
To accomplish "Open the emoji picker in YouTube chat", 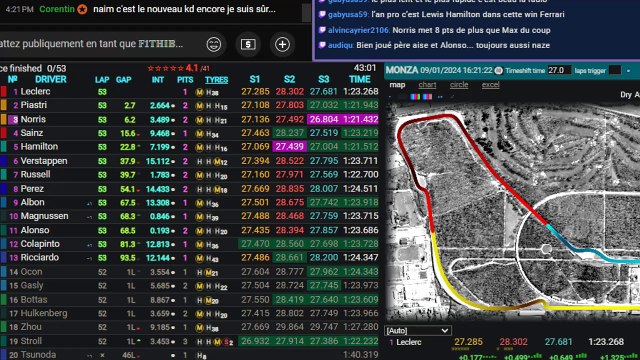I will 214,44.
